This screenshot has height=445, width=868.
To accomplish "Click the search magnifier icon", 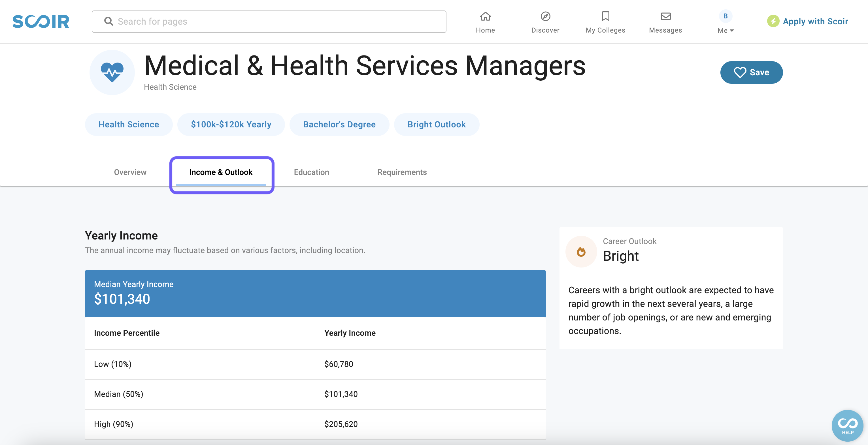I will point(109,21).
